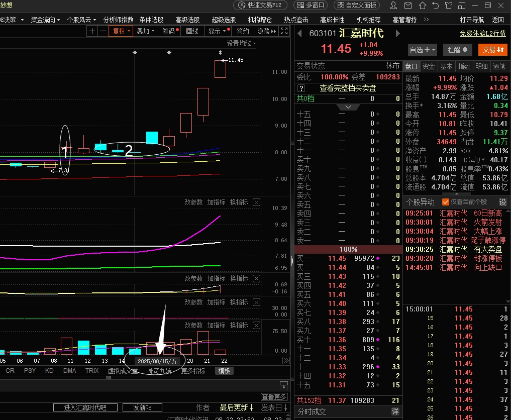Viewport: 511px width, 420px height.
Task: Click 发新帖 new post button
Action: [x=142, y=407]
